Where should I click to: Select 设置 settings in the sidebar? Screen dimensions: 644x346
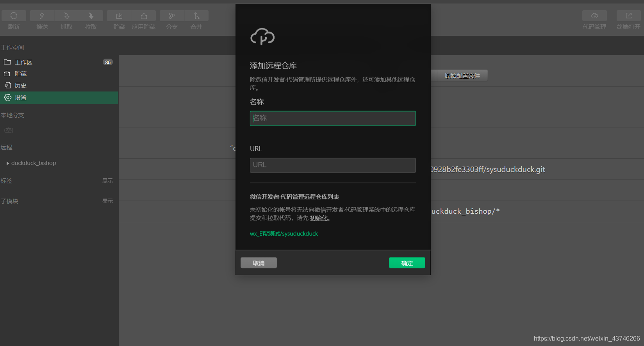[59, 98]
